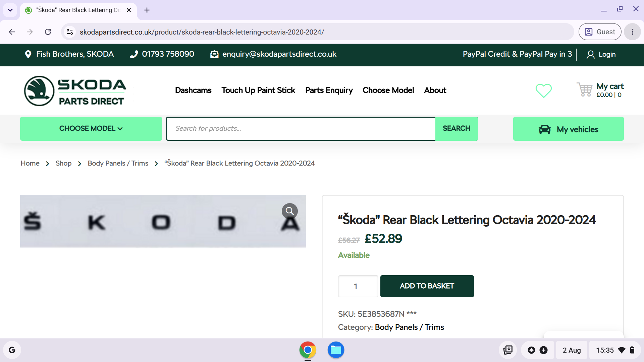The width and height of the screenshot is (644, 362).
Task: Open the Choose Model menu item
Action: pos(388,90)
